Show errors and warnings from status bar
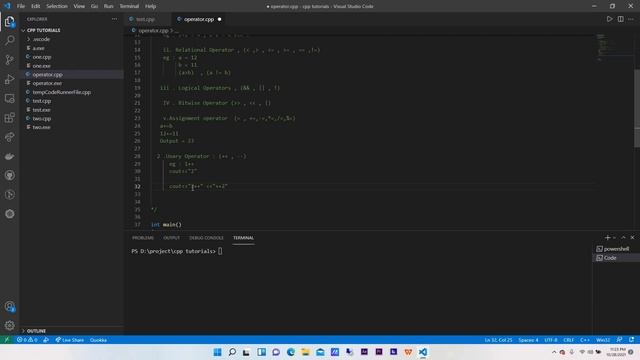 (x=27, y=340)
